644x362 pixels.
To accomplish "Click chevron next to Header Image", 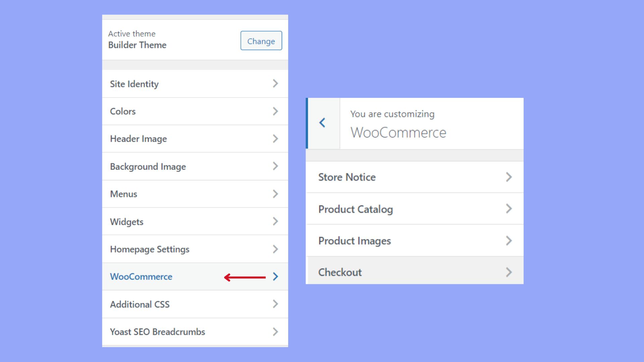I will (275, 139).
